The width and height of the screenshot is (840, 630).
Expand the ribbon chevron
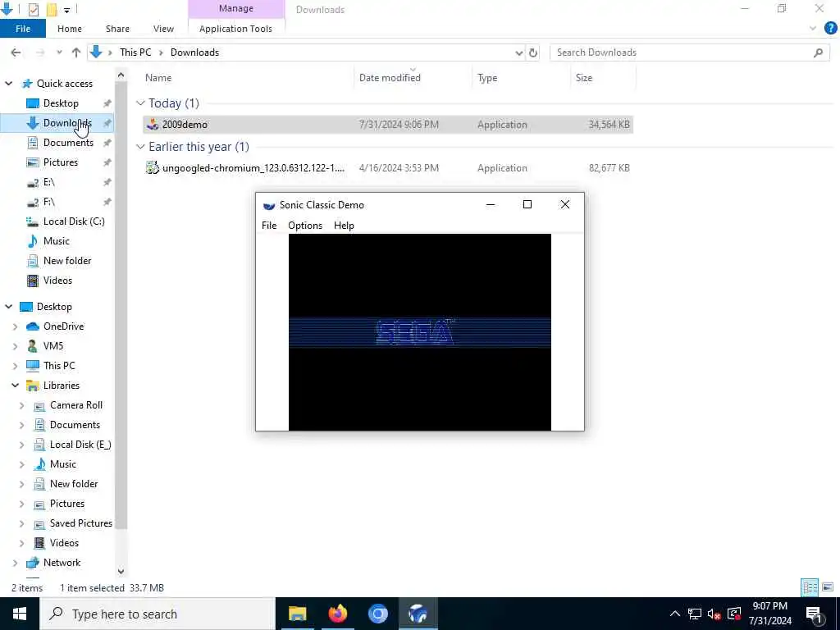813,29
